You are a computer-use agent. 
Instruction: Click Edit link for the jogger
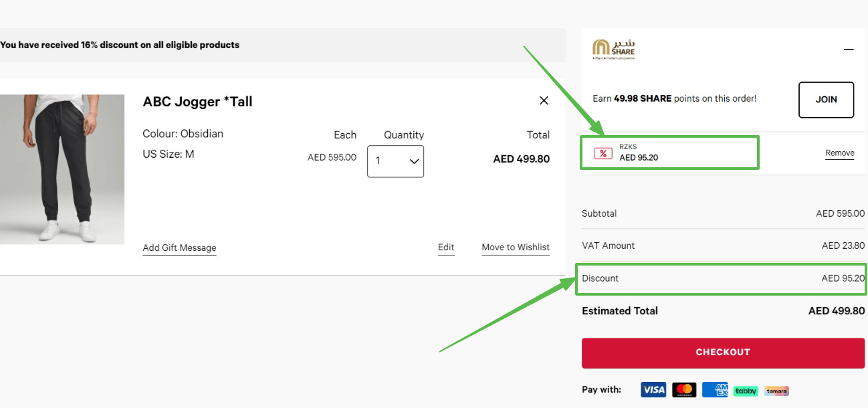tap(446, 247)
